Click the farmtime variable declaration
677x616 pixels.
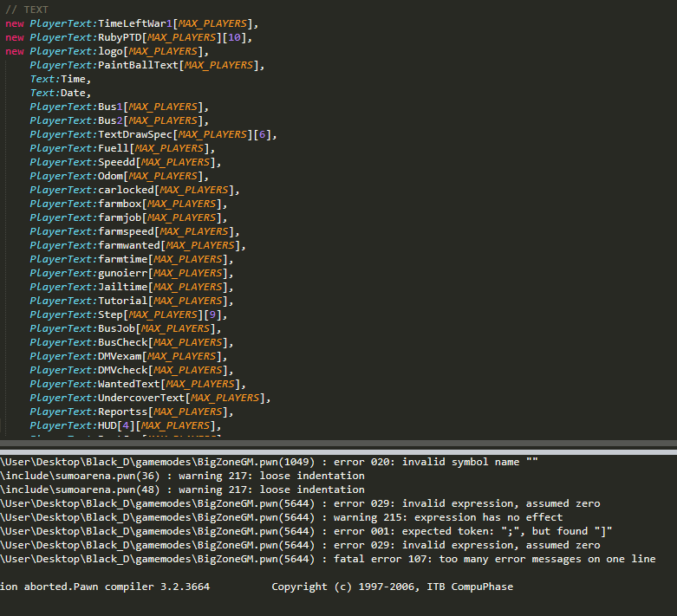(x=132, y=259)
